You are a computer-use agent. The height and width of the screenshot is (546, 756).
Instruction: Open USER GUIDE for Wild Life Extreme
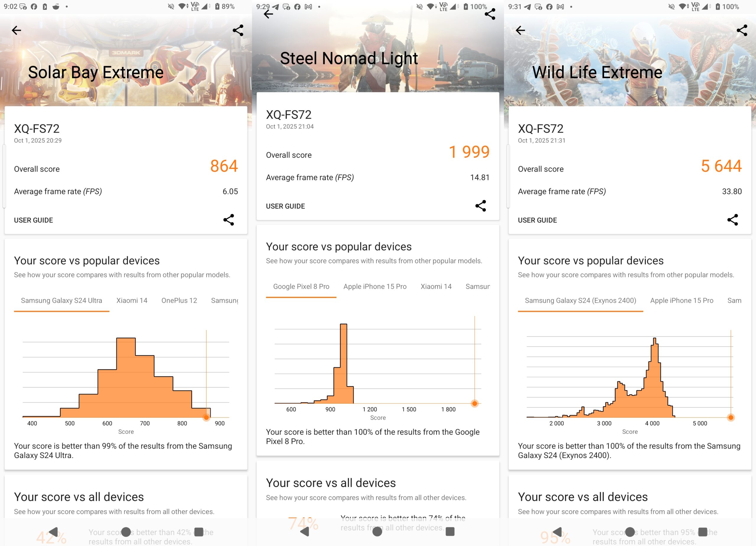click(537, 220)
